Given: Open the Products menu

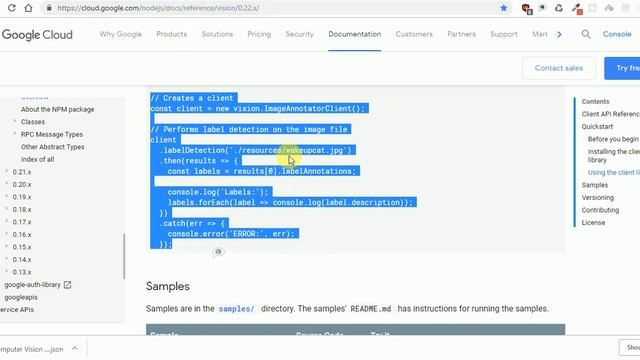Looking at the screenshot, I should pos(171,34).
